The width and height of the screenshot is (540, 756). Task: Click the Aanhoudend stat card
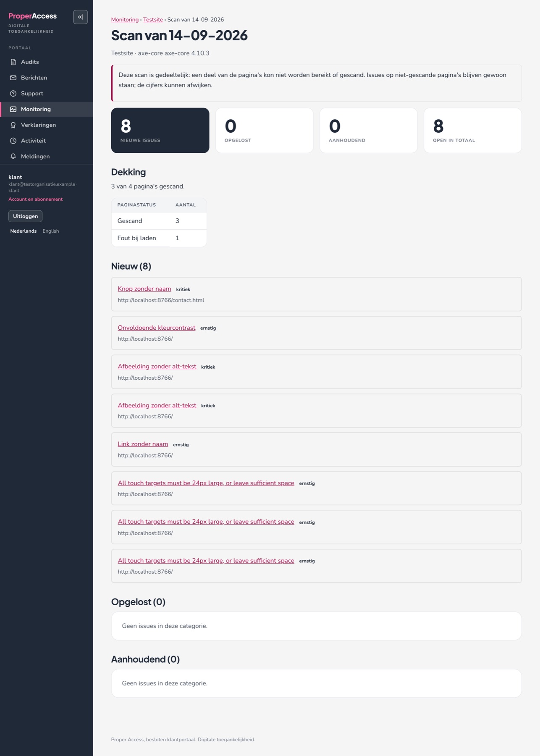pyautogui.click(x=368, y=130)
